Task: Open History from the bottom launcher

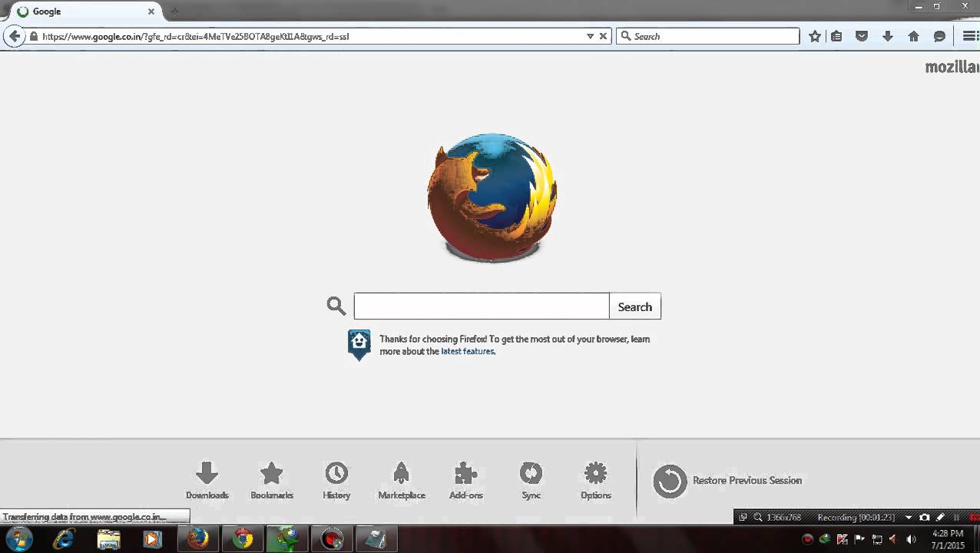Action: 336,481
